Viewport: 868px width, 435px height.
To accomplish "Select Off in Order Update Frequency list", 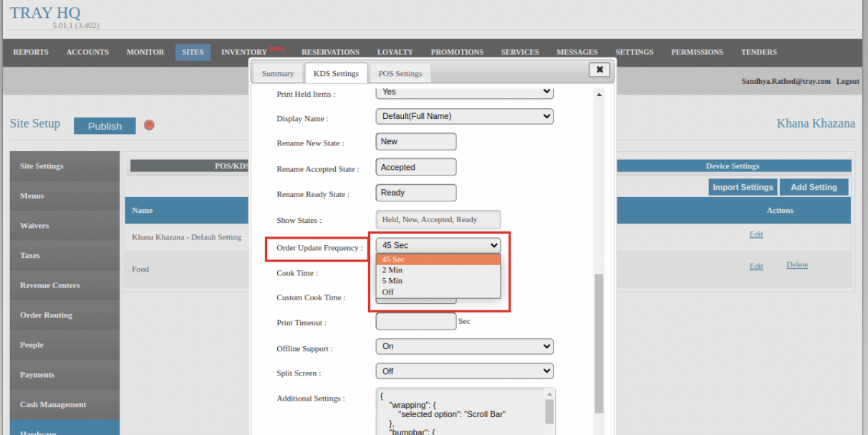I will coord(388,292).
